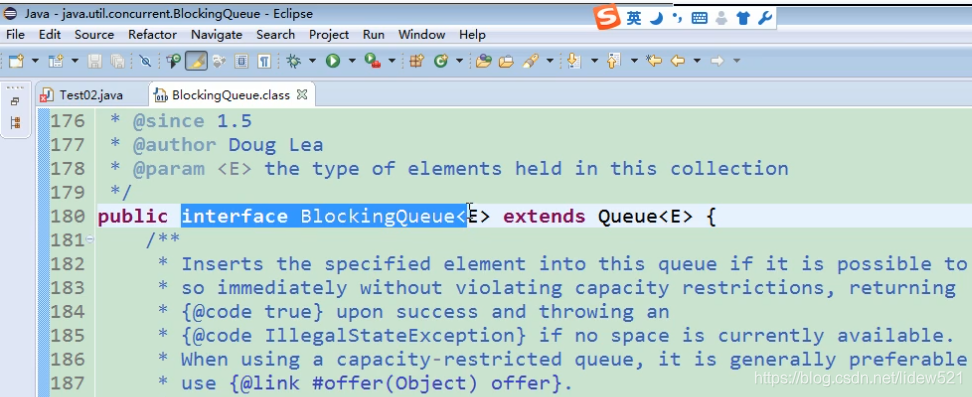Open the Debug dropdown arrow
972x397 pixels.
[312, 61]
